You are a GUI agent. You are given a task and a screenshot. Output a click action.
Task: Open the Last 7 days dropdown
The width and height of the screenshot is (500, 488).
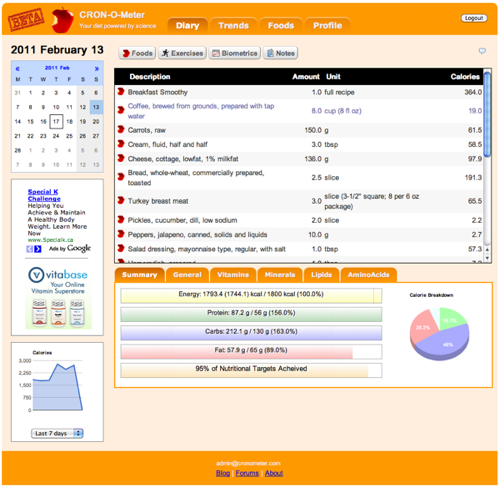pos(57,433)
